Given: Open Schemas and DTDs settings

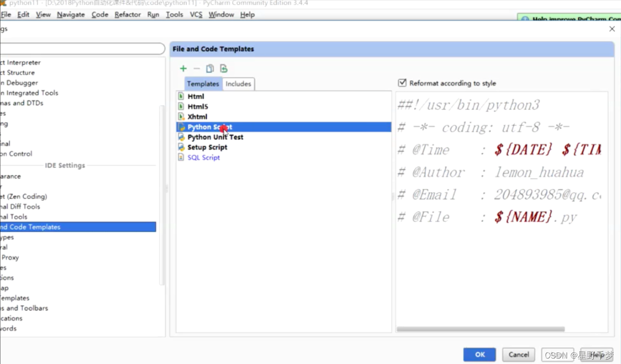Looking at the screenshot, I should (22, 103).
